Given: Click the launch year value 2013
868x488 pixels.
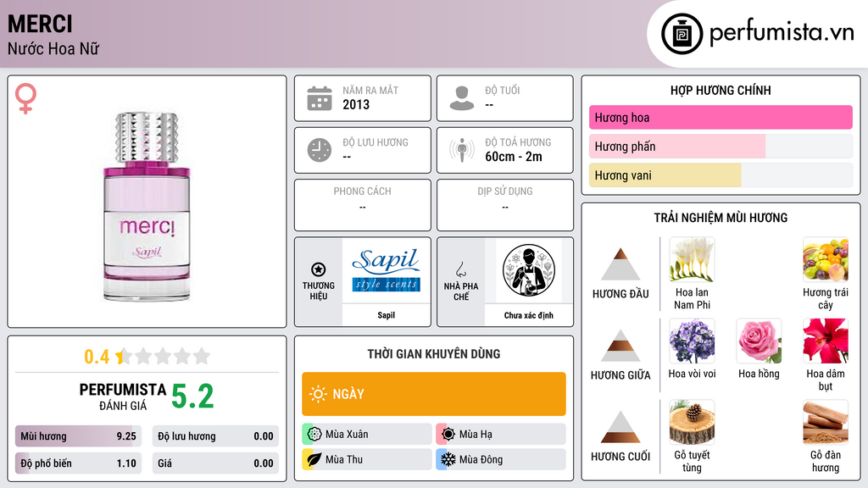Looking at the screenshot, I should click(356, 104).
